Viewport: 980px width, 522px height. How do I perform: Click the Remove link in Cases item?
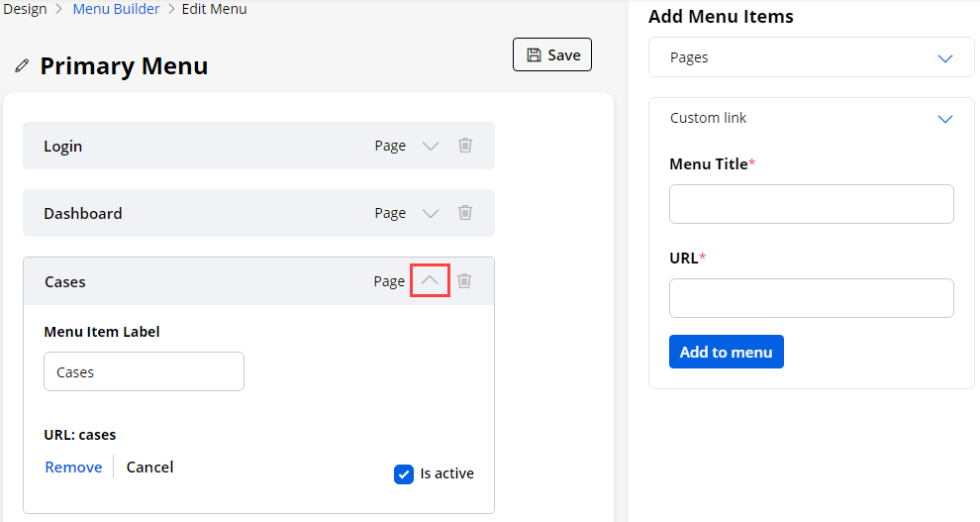(x=73, y=468)
